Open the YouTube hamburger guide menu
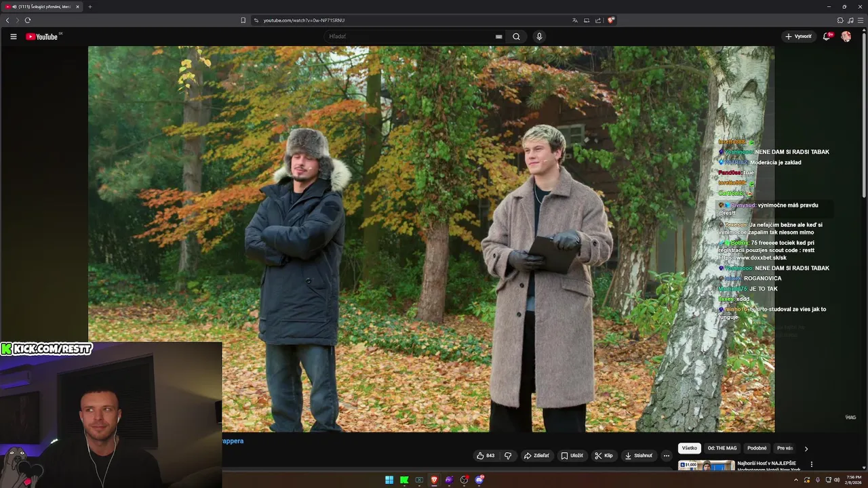Image resolution: width=868 pixels, height=488 pixels. point(13,37)
